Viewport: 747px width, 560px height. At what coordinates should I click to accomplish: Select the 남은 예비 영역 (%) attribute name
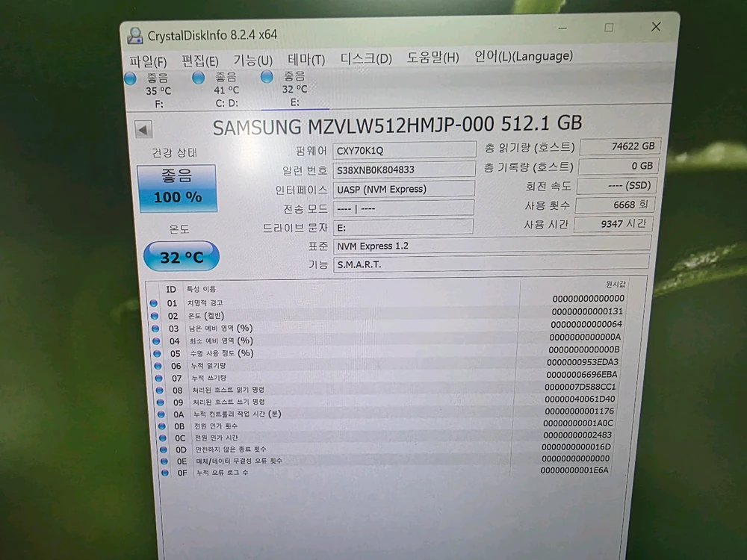[x=220, y=328]
